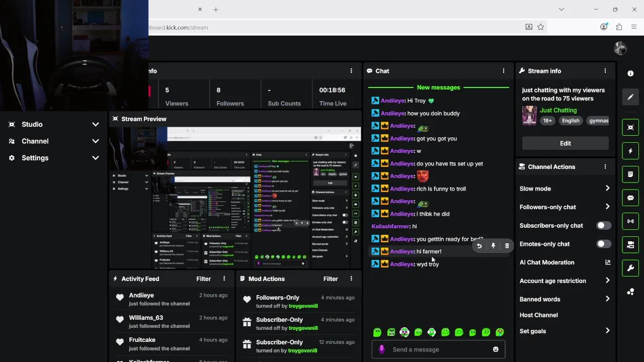
Task: Insert the first green blob emote
Action: pyautogui.click(x=377, y=332)
